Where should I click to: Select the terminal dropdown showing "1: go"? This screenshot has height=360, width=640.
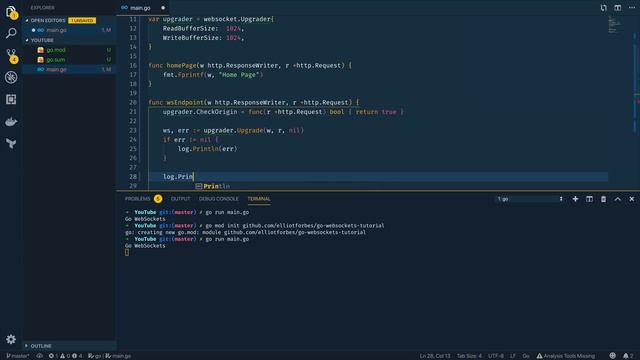pyautogui.click(x=529, y=199)
